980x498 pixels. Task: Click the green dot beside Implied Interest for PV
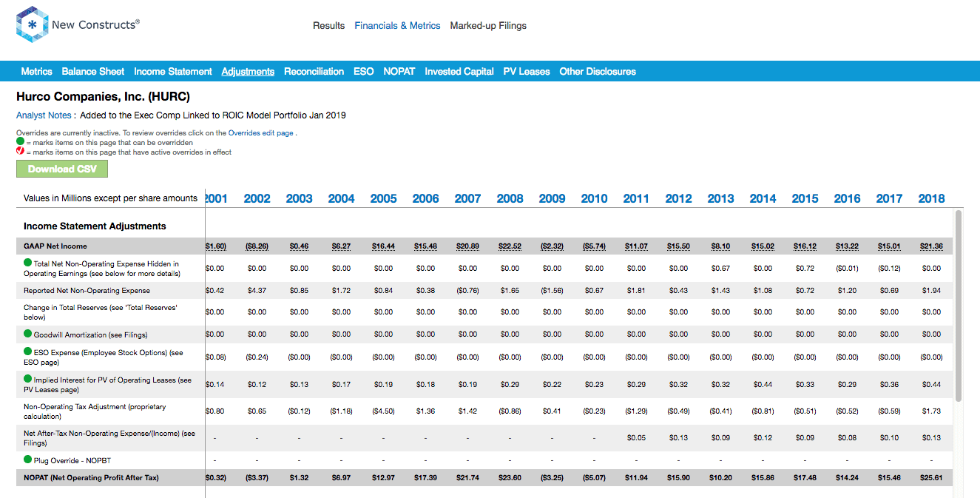[28, 379]
